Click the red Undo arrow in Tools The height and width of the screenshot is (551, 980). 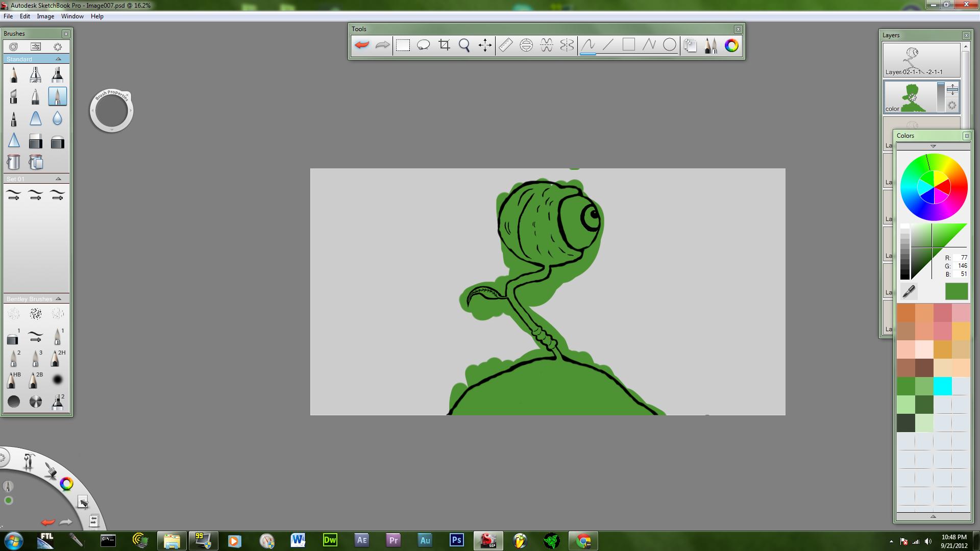click(x=362, y=45)
